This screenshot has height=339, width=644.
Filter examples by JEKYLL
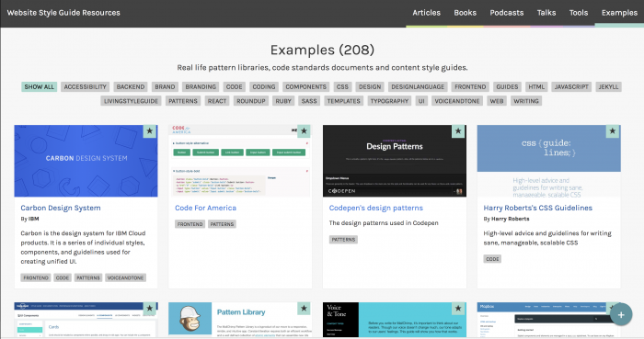tap(608, 87)
